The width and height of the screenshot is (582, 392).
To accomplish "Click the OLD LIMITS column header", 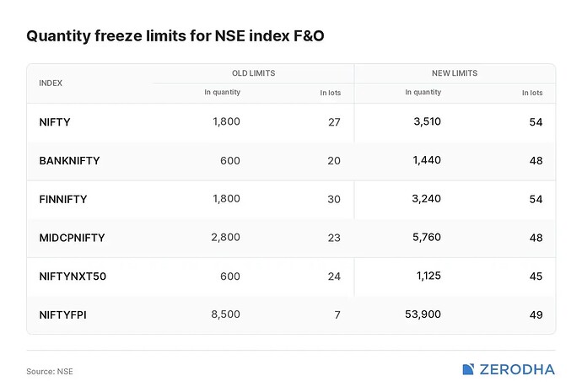I will [x=254, y=73].
